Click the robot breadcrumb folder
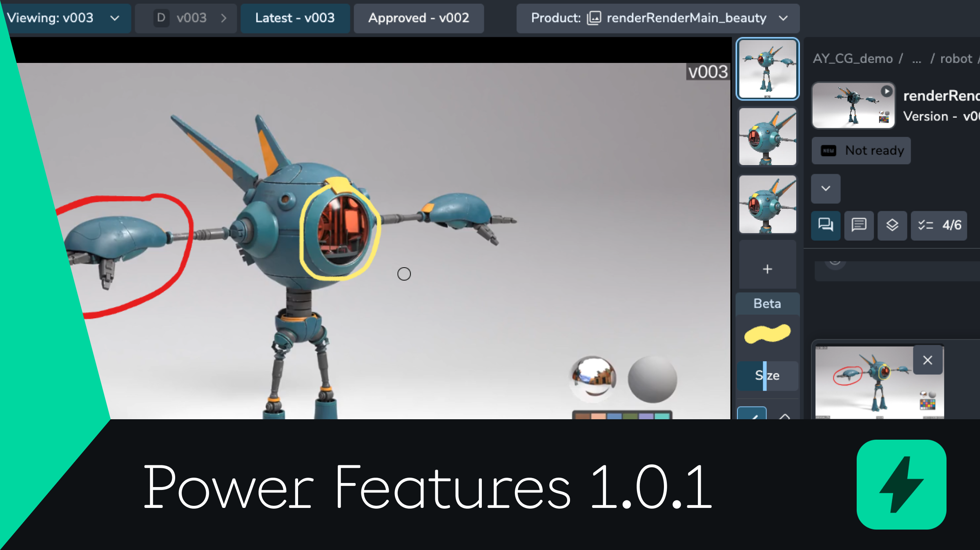 [955, 59]
